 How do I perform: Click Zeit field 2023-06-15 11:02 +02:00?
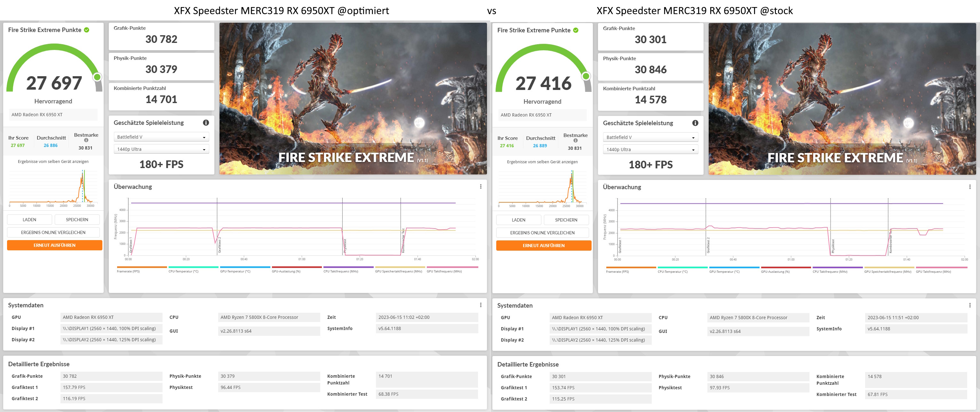(x=427, y=317)
